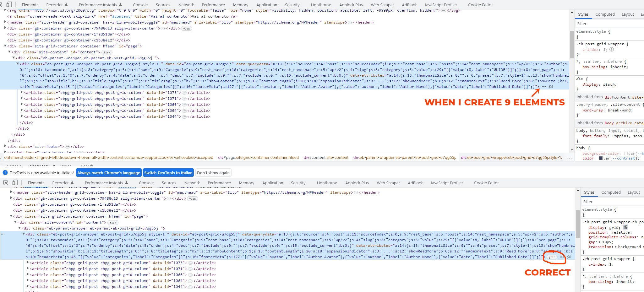The width and height of the screenshot is (644, 292).
Task: Click blue info icon in language banner
Action: (x=5, y=173)
